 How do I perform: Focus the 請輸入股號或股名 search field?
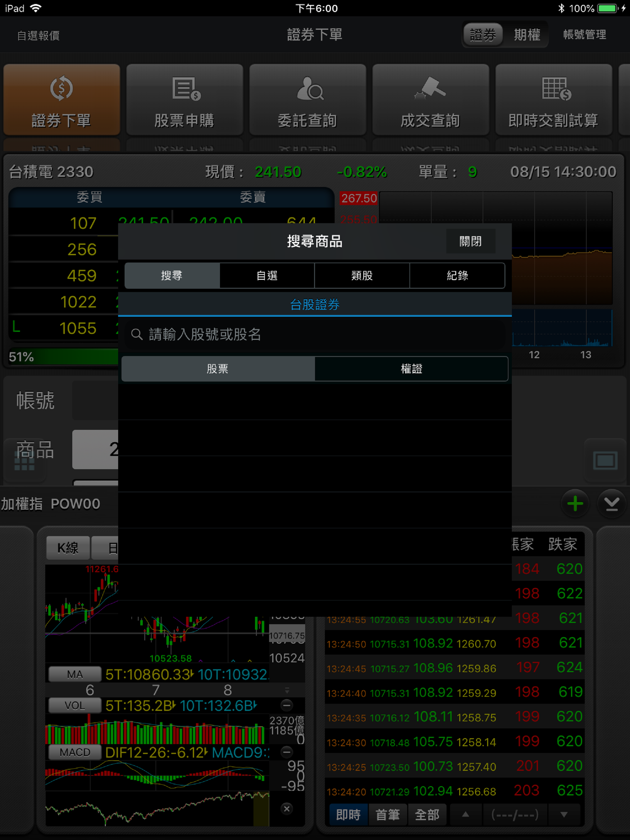tap(315, 334)
